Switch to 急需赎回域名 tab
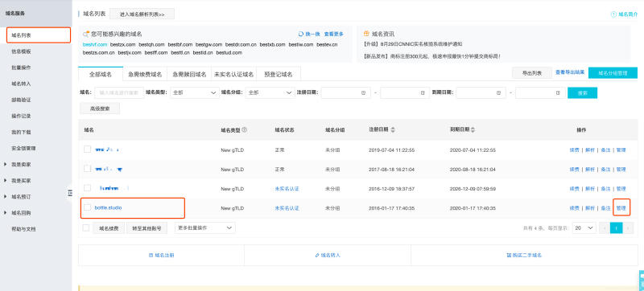Image resolution: width=644 pixels, height=291 pixels. (x=189, y=74)
